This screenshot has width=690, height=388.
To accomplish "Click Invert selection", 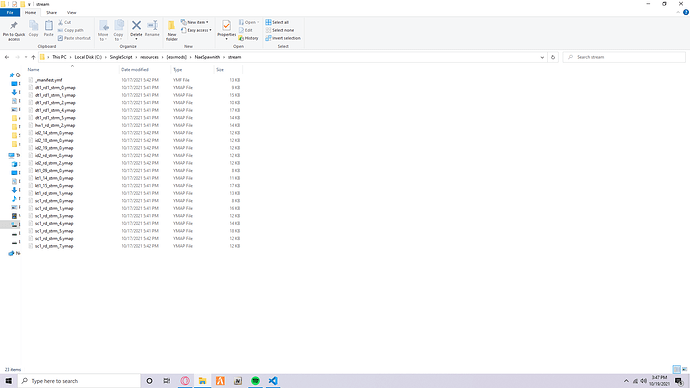I will point(283,38).
